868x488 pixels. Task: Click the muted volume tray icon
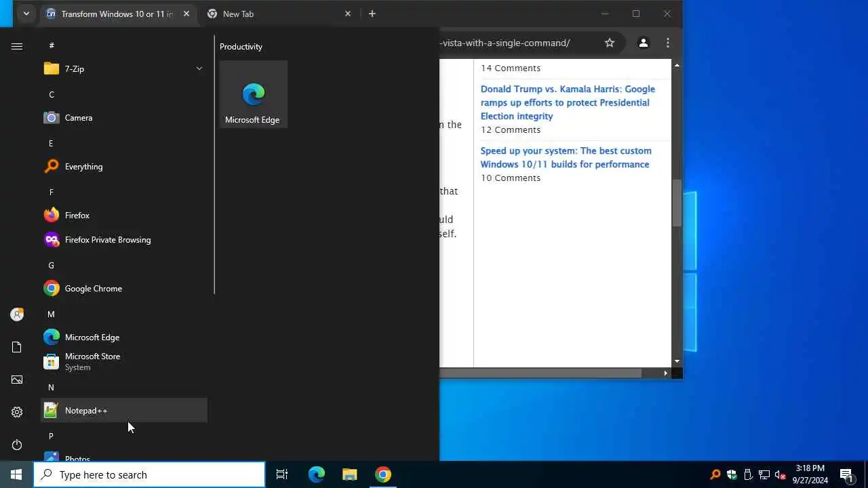(x=781, y=474)
